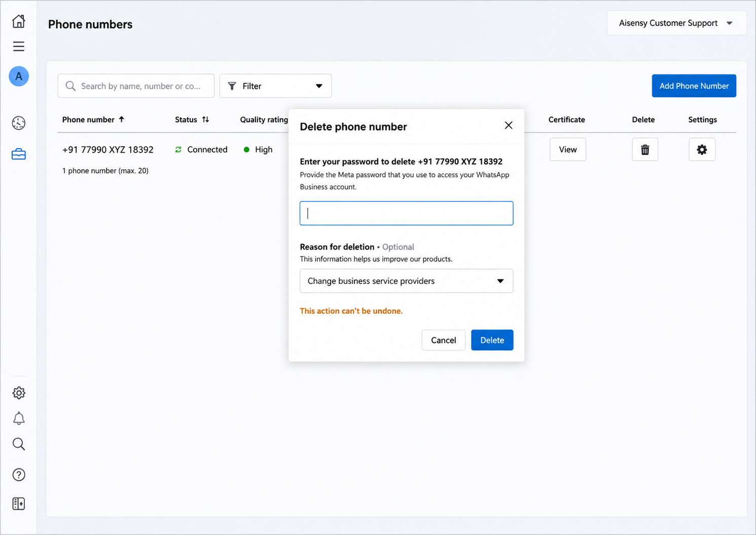View the certificate button
This screenshot has width=756, height=535.
point(568,150)
